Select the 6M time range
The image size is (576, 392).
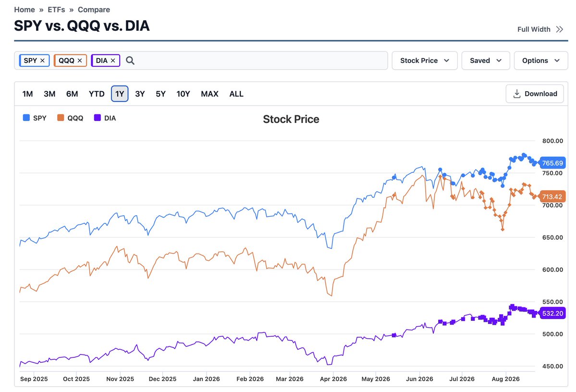tap(72, 94)
